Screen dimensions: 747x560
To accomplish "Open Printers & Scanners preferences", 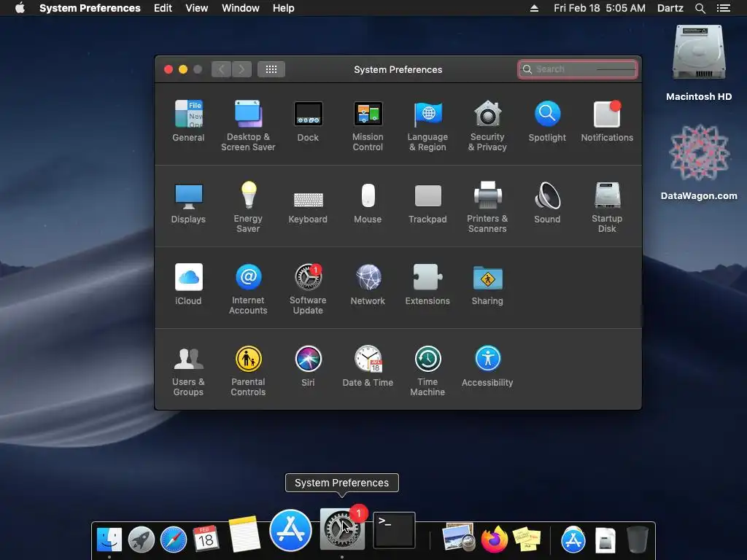I will coord(487,207).
